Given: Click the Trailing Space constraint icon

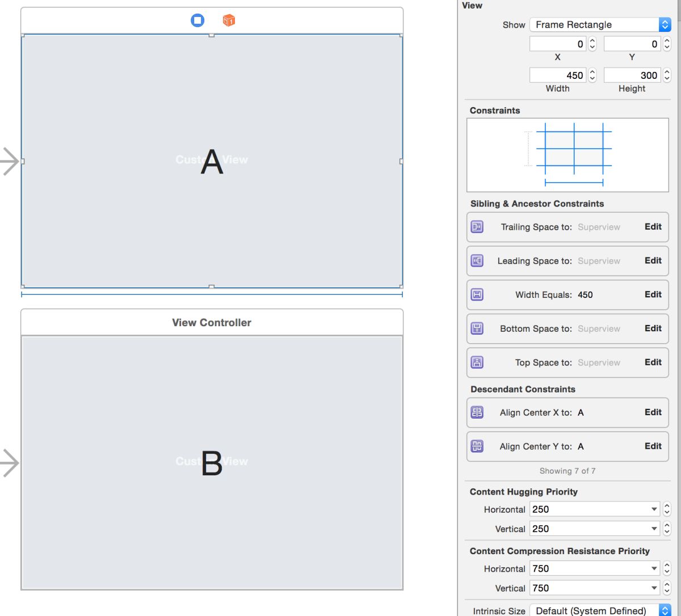Looking at the screenshot, I should (x=477, y=227).
